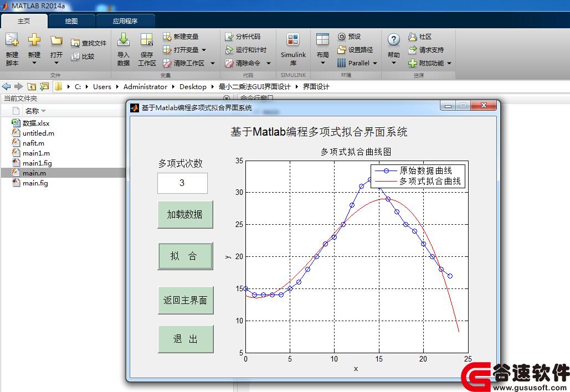
Task: Click the Open (打开) folder icon
Action: click(57, 40)
